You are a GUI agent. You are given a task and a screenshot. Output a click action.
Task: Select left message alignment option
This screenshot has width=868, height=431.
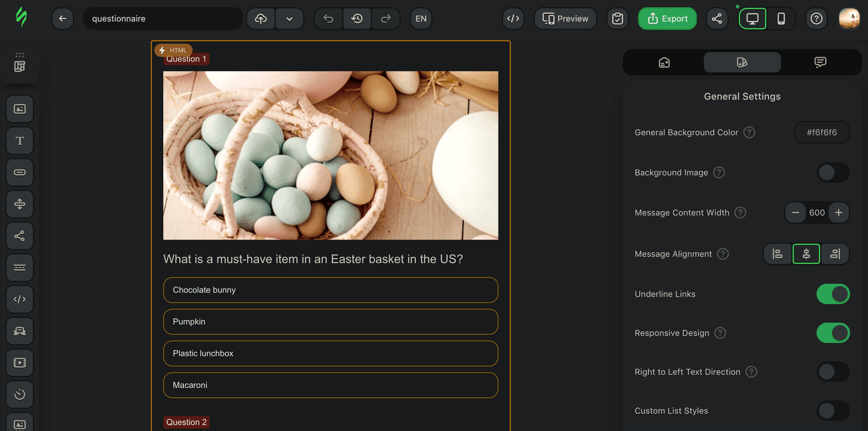777,254
